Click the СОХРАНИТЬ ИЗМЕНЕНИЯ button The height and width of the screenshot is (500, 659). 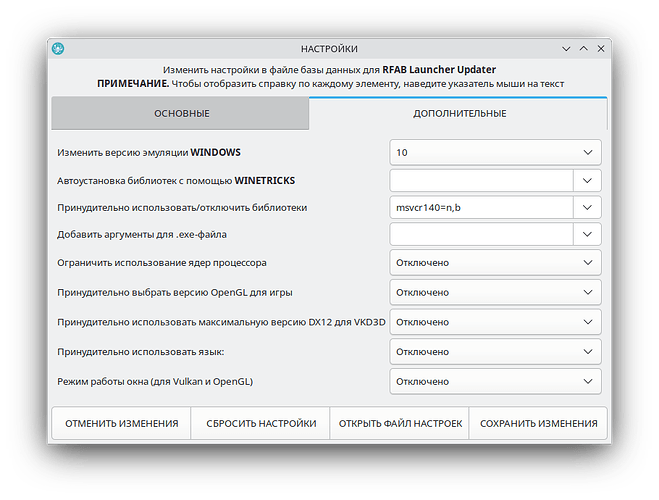[x=538, y=424]
